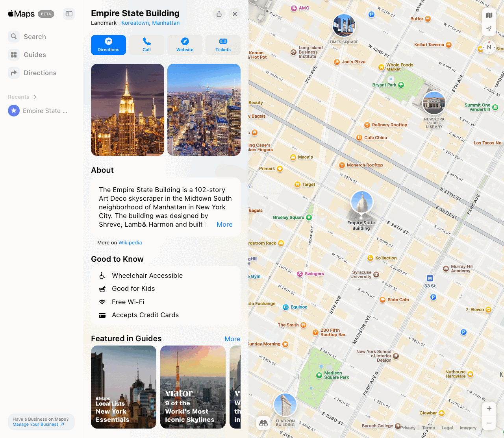This screenshot has width=504, height=438.
Task: Click the Monarch Rooftop pin
Action: tap(342, 165)
